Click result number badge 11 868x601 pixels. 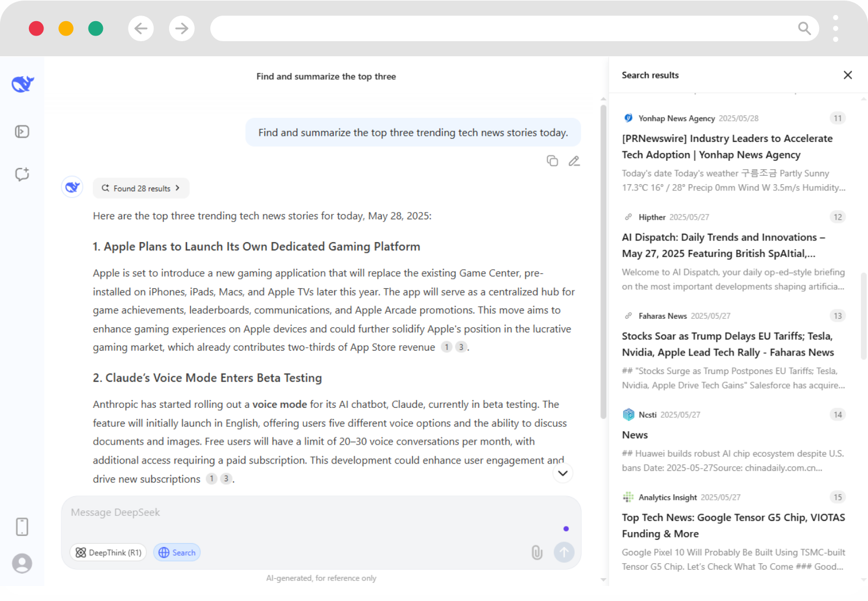point(837,118)
